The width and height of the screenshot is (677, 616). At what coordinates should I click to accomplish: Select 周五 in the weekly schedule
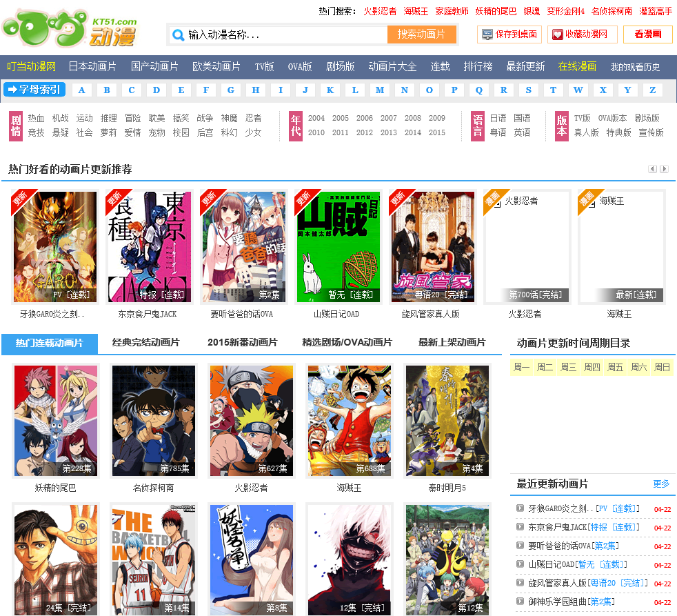coord(615,367)
